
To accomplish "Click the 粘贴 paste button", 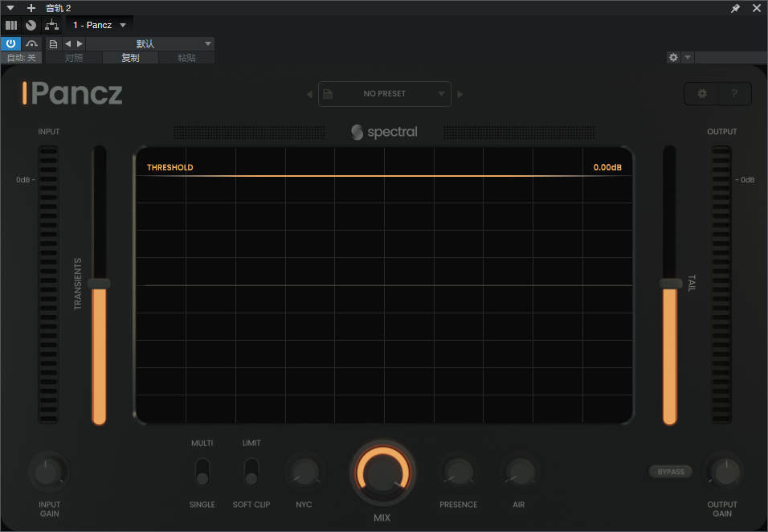I will (x=186, y=58).
